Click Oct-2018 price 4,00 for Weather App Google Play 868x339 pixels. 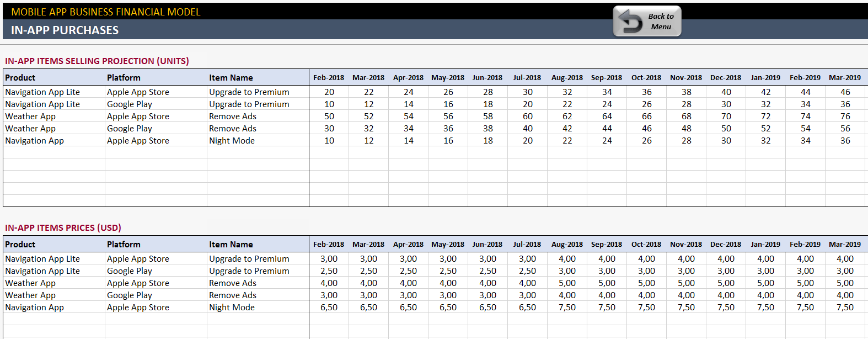click(647, 295)
